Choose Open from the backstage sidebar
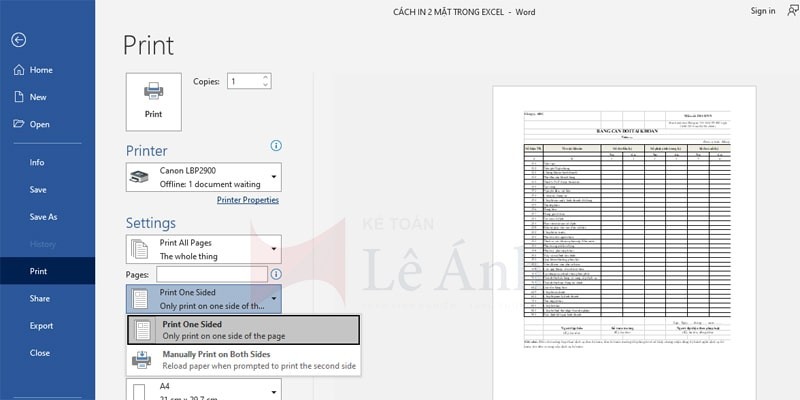This screenshot has width=800, height=400. (39, 124)
